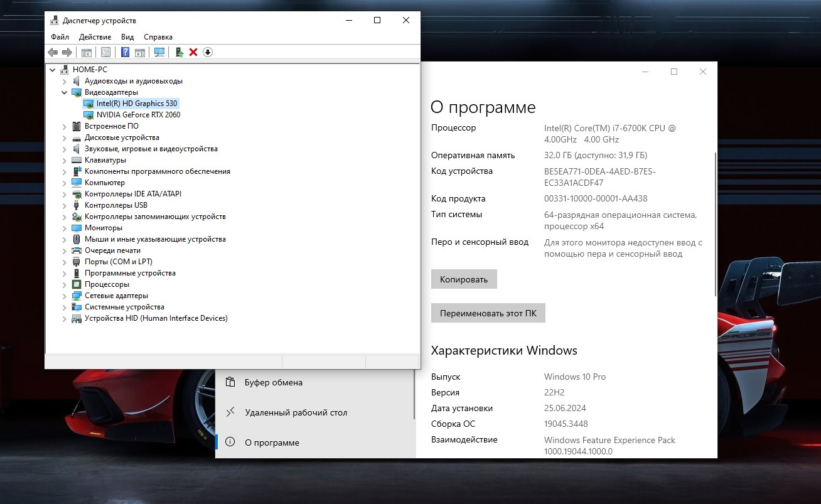Click the Windows 10 Pro edition value

pyautogui.click(x=575, y=377)
